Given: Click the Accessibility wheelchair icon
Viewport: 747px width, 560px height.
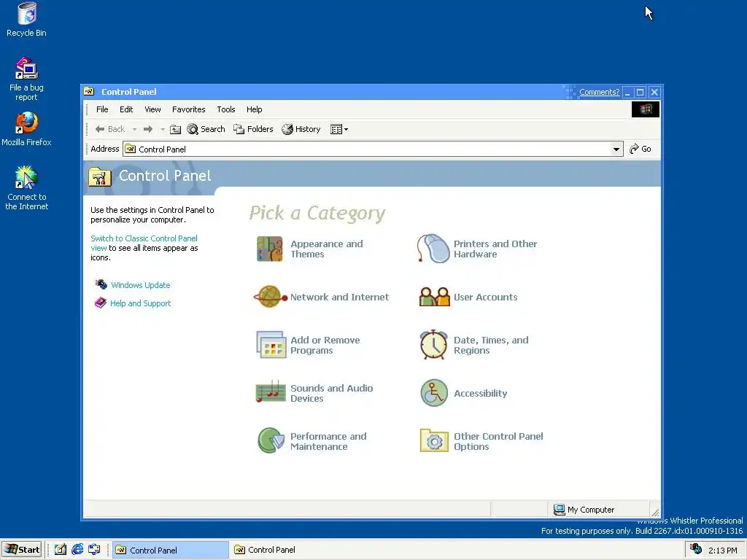Looking at the screenshot, I should tap(434, 393).
